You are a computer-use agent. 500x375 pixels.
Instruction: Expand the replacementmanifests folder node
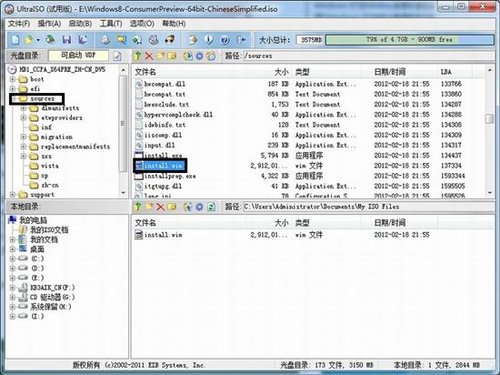(23, 147)
